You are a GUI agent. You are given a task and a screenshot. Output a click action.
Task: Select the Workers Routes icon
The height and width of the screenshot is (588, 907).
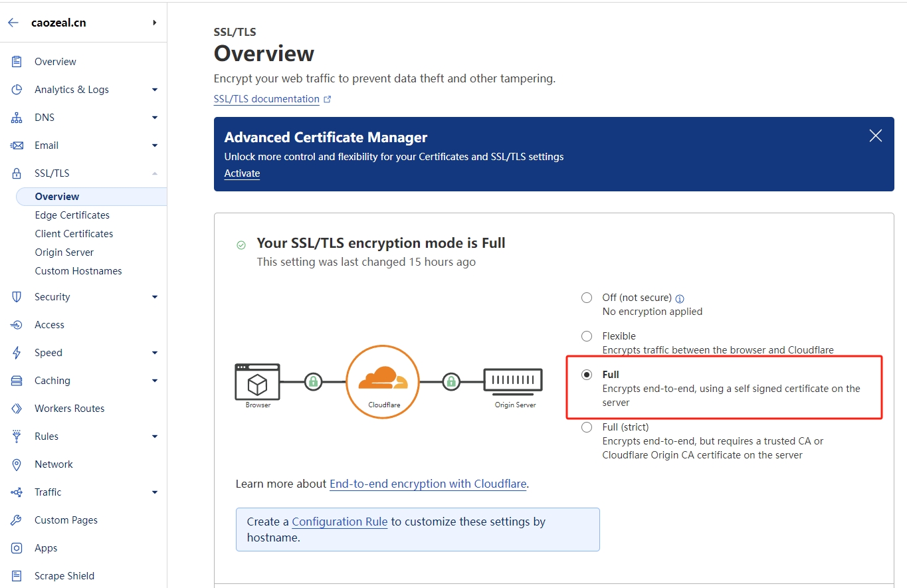click(x=18, y=408)
